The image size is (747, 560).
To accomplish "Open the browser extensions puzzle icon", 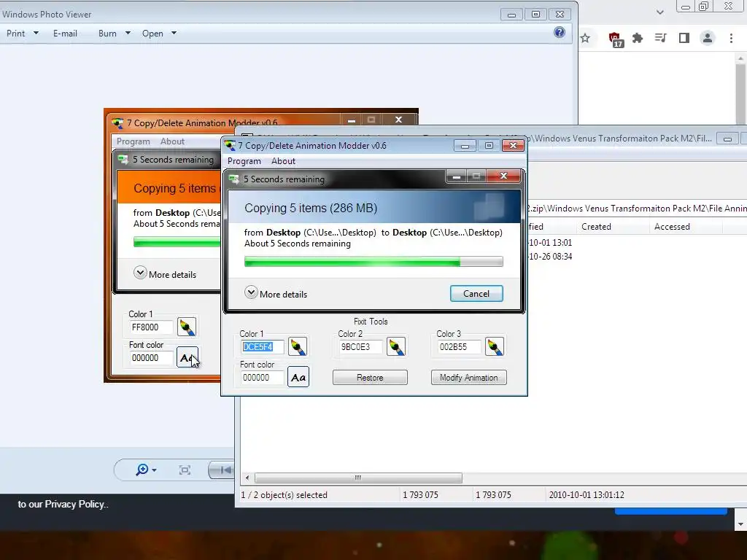I will click(x=638, y=38).
